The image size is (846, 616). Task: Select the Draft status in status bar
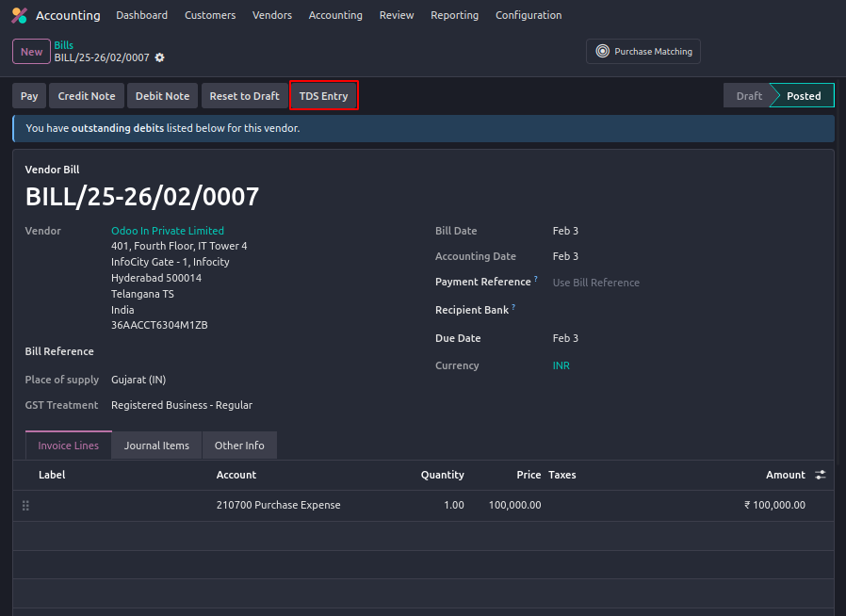(749, 96)
